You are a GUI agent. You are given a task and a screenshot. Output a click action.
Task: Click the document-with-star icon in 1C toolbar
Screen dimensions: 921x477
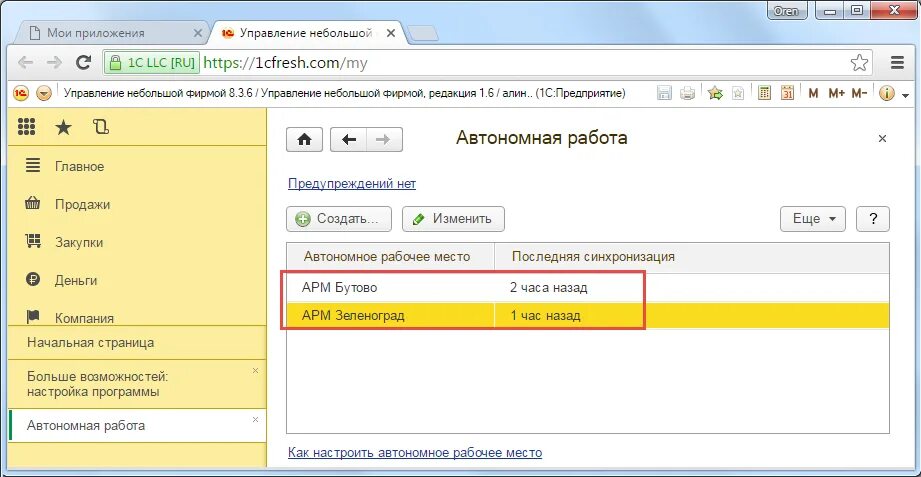coord(738,93)
